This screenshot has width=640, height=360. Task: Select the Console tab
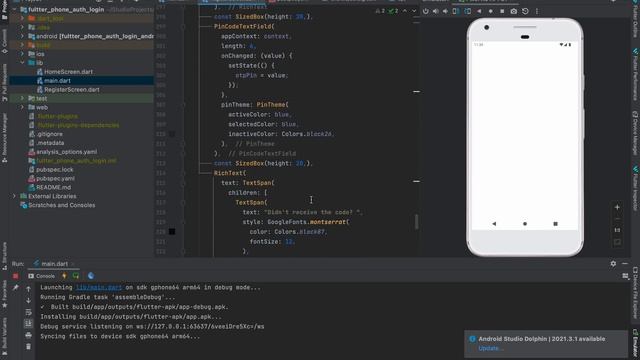(41, 276)
